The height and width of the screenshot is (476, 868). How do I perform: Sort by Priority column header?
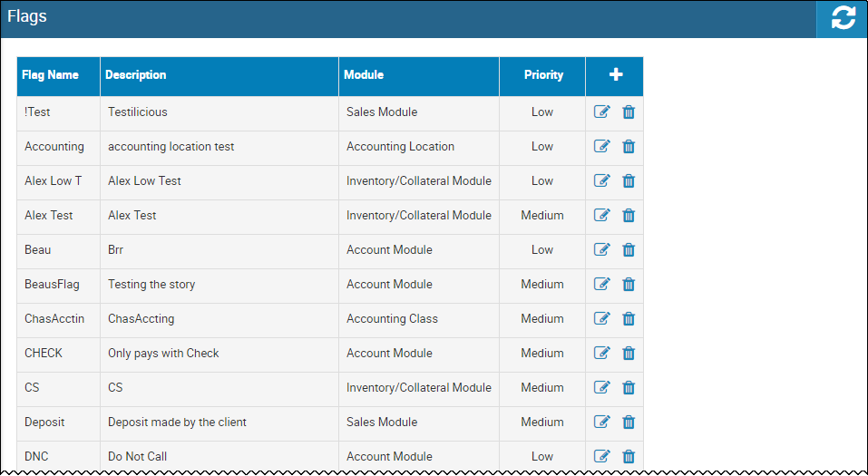[x=543, y=74]
